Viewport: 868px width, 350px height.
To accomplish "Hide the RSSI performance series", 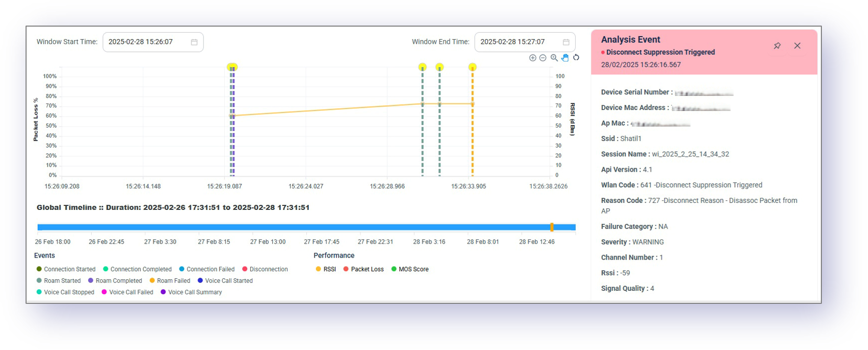I will pyautogui.click(x=326, y=269).
